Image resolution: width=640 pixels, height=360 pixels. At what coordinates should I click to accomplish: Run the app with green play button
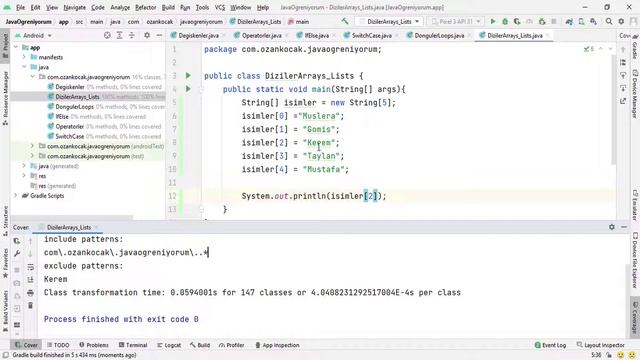(x=493, y=21)
